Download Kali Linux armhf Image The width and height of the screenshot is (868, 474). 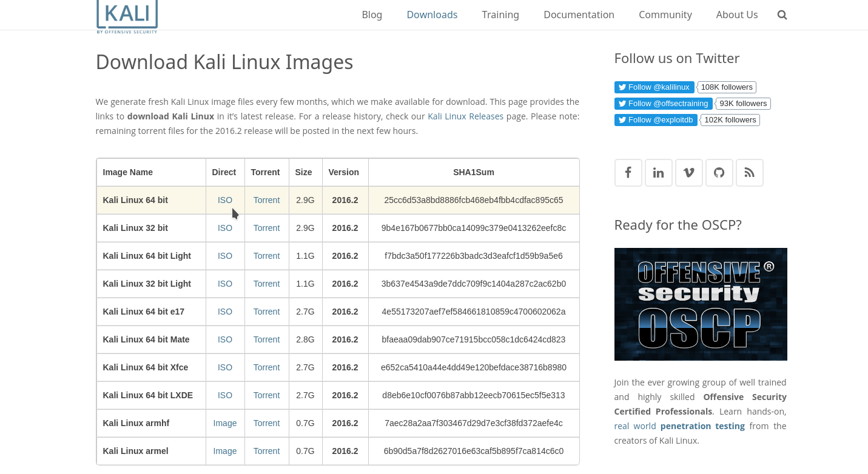click(x=224, y=423)
